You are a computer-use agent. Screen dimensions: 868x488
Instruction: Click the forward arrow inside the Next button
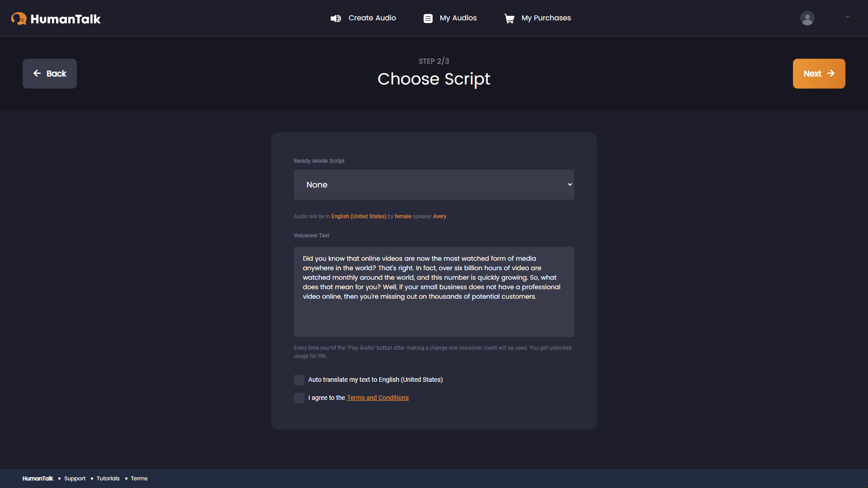point(832,73)
